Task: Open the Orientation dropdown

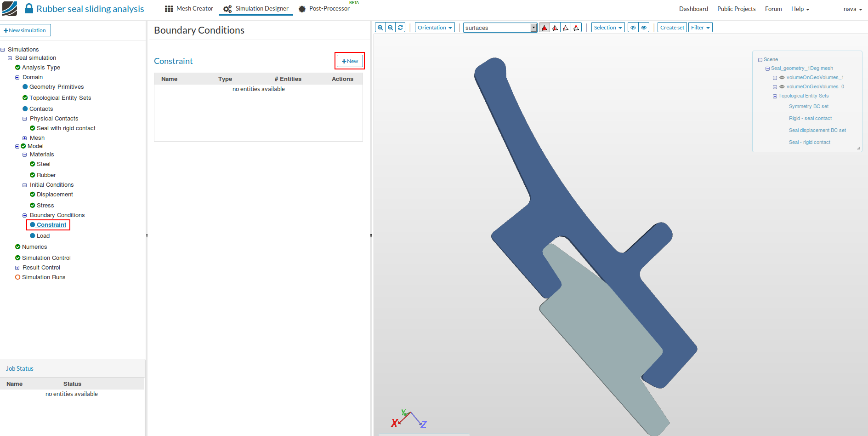Action: [x=435, y=28]
